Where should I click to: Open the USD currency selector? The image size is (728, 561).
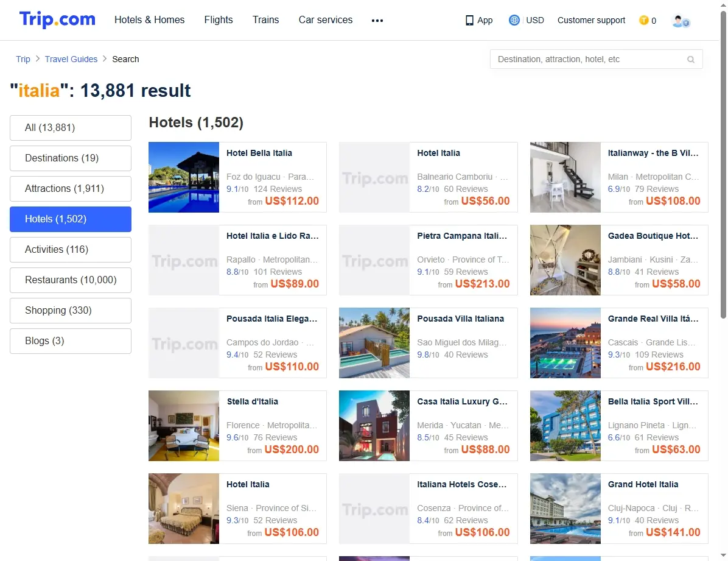click(x=535, y=20)
